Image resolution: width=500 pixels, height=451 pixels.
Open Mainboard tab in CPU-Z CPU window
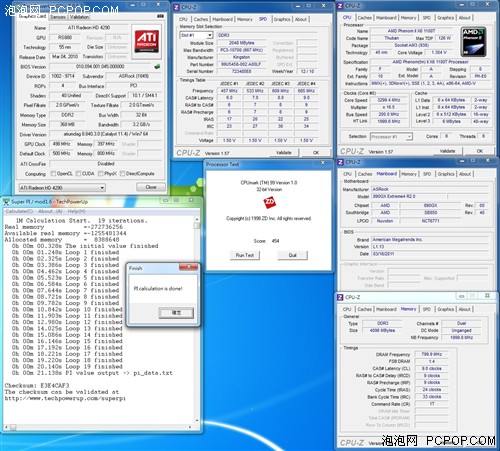coord(386,18)
